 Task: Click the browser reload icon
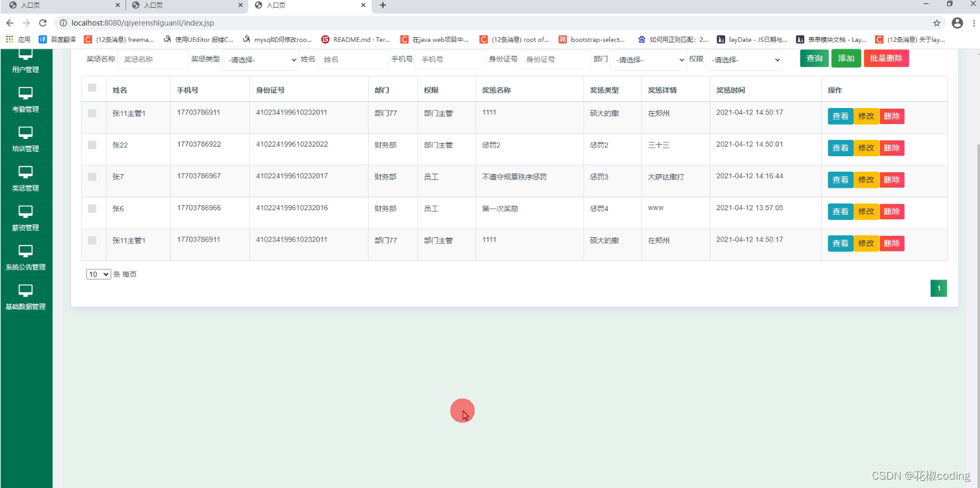(42, 22)
